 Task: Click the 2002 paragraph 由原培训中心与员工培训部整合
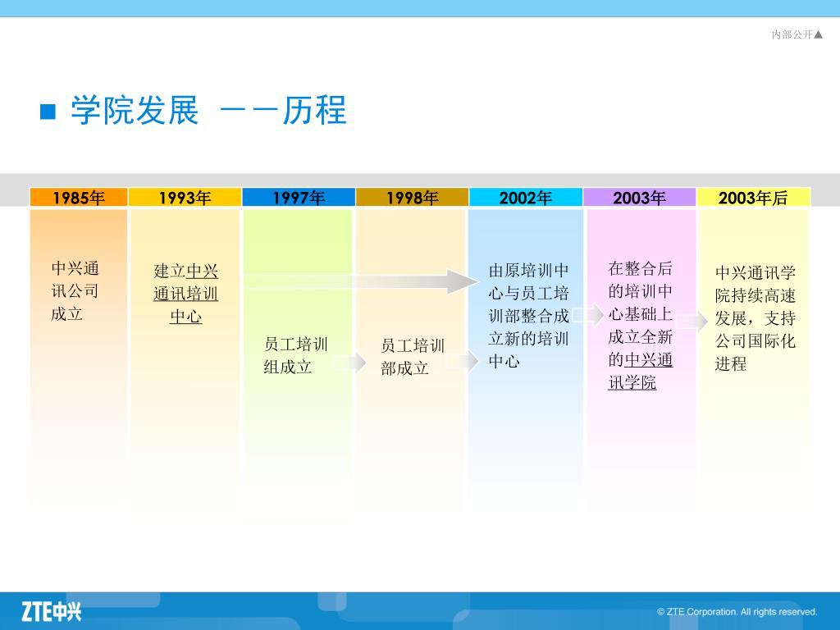pos(528,316)
